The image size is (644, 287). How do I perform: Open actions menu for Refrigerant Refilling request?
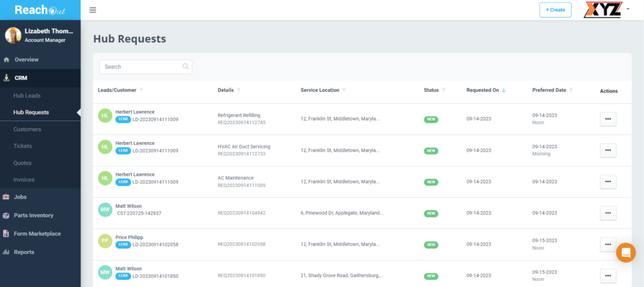click(x=608, y=119)
